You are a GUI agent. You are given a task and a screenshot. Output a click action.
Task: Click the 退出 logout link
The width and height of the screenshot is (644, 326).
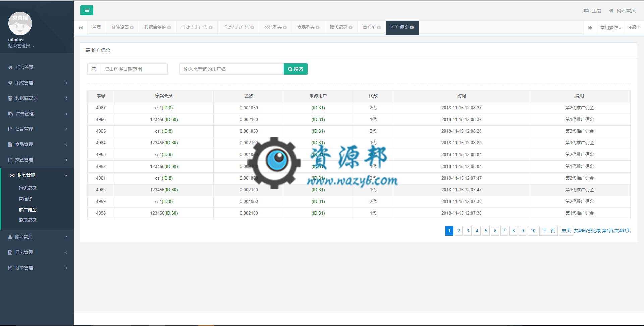click(634, 27)
